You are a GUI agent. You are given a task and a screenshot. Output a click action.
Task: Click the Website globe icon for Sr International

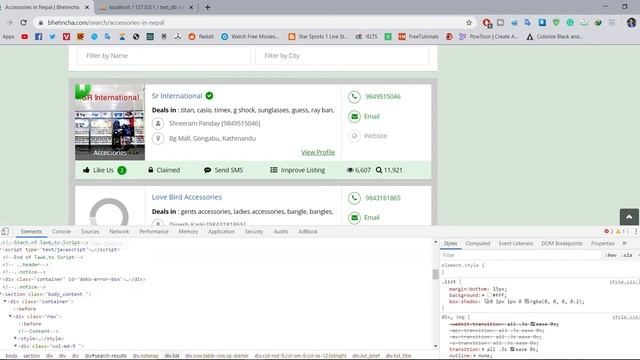tap(354, 136)
